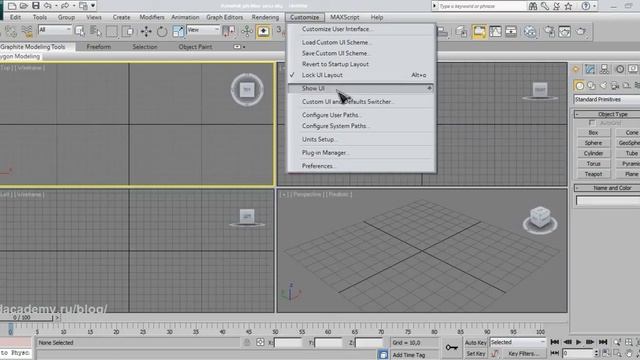Click the Redo arrow icon
Viewport: 640px width, 360px height.
(65, 6)
